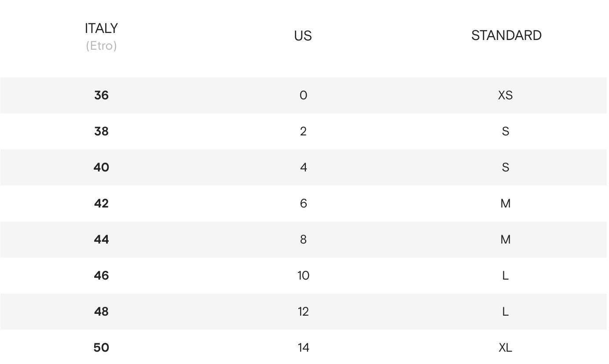Click the STANDARD column header
The height and width of the screenshot is (364, 609).
tap(506, 36)
